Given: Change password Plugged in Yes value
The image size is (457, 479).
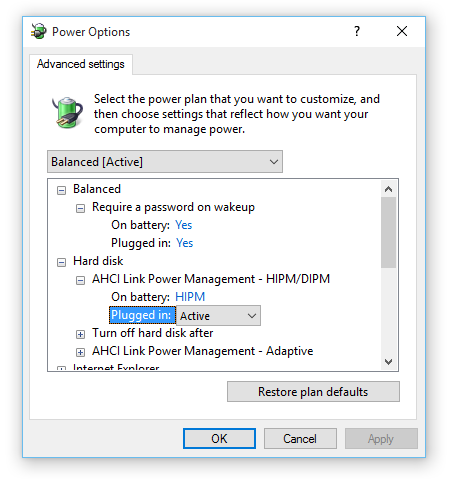Looking at the screenshot, I should (185, 243).
